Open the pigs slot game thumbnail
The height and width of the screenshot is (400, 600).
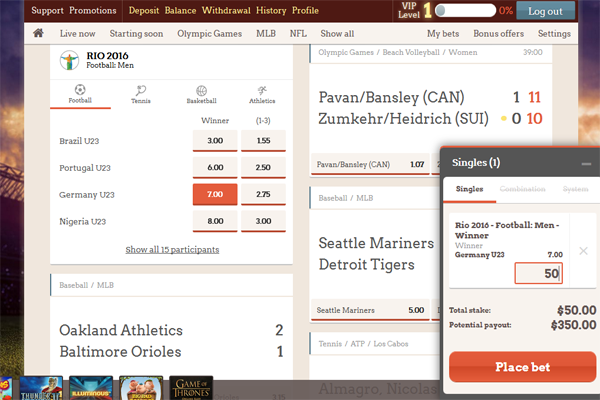coord(141,388)
